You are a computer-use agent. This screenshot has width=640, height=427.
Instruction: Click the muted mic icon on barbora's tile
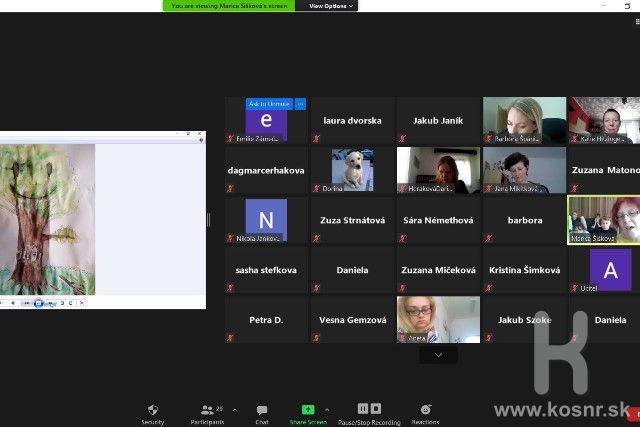[488, 239]
